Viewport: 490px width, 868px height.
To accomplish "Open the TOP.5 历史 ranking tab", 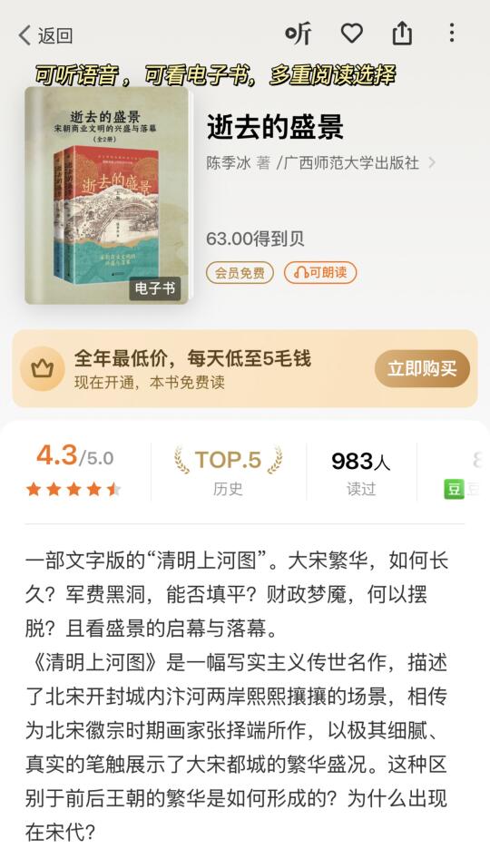I will click(x=228, y=471).
